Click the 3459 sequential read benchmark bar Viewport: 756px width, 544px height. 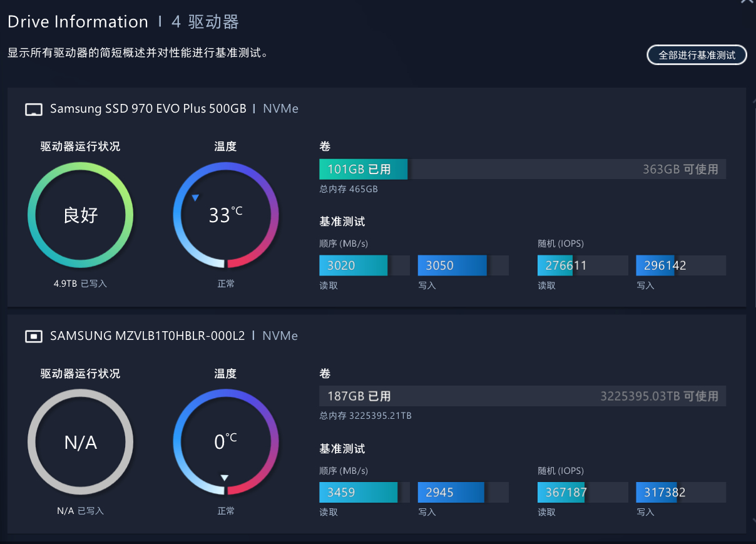pyautogui.click(x=364, y=493)
